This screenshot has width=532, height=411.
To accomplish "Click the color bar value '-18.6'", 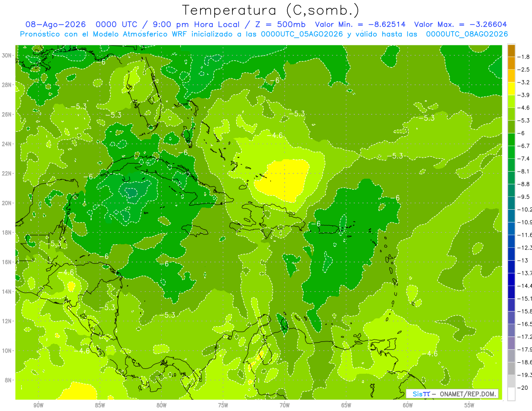I will (x=525, y=362).
